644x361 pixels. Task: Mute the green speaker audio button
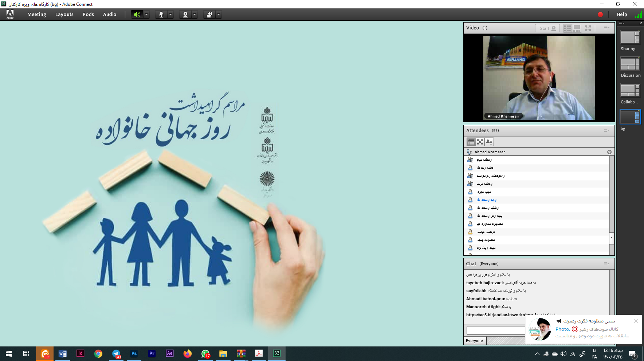[137, 15]
